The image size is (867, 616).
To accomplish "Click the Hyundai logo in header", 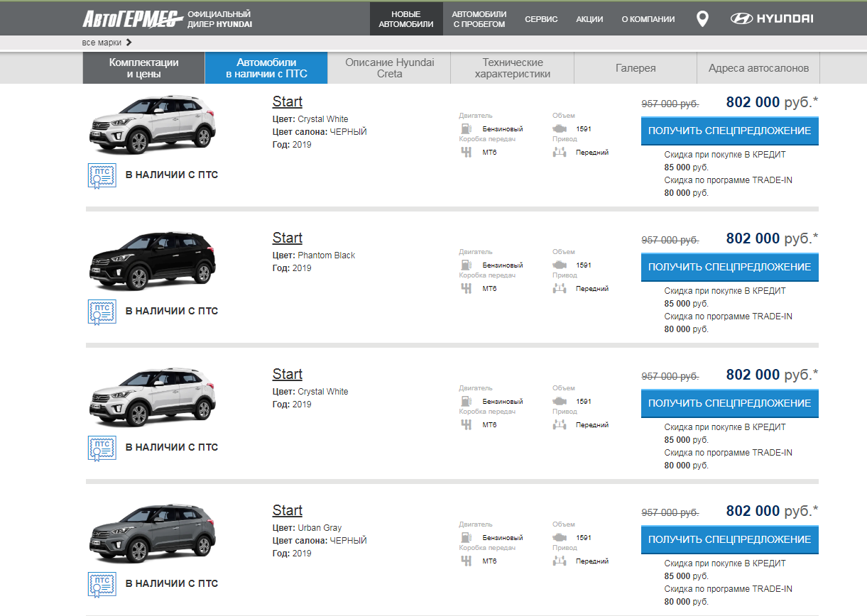I will [x=772, y=19].
